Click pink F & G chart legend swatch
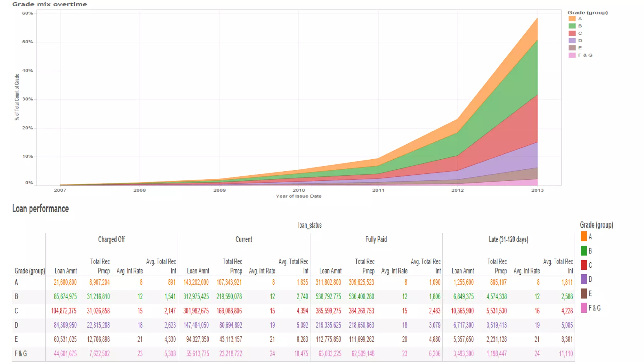The image size is (644, 362). click(572, 55)
